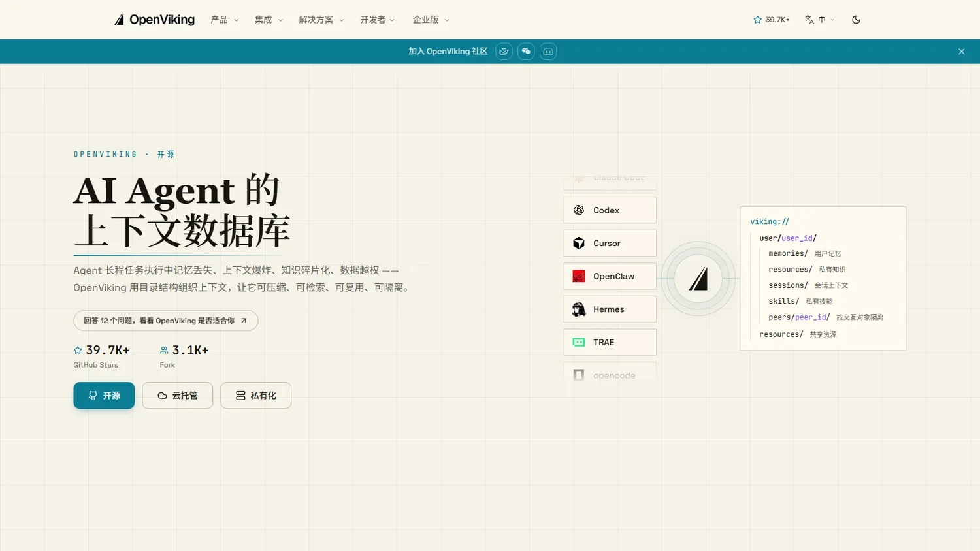Screen dimensions: 980x551
Task: Click the OpenViking sail logo icon
Action: click(119, 20)
